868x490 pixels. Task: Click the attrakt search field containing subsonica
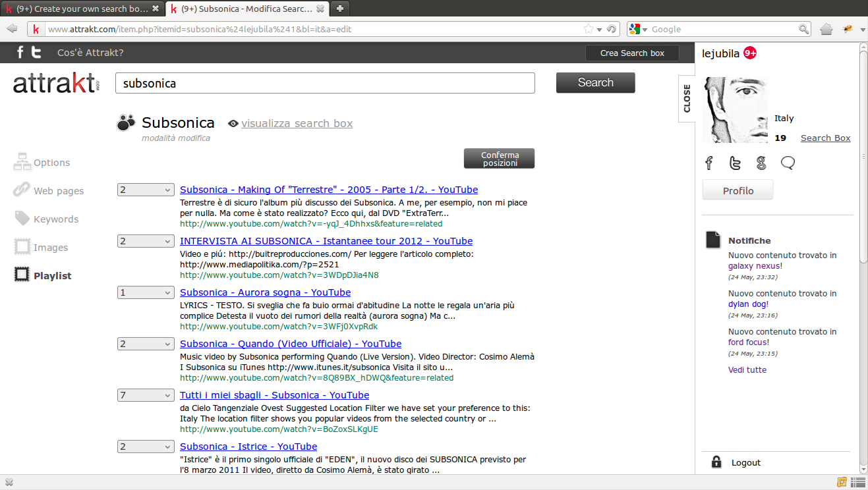click(325, 83)
